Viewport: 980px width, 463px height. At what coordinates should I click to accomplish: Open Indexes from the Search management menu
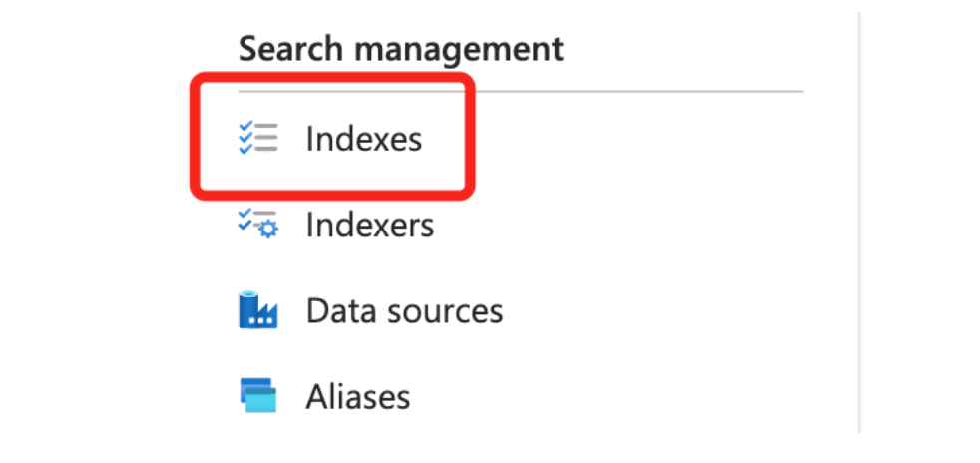point(363,139)
